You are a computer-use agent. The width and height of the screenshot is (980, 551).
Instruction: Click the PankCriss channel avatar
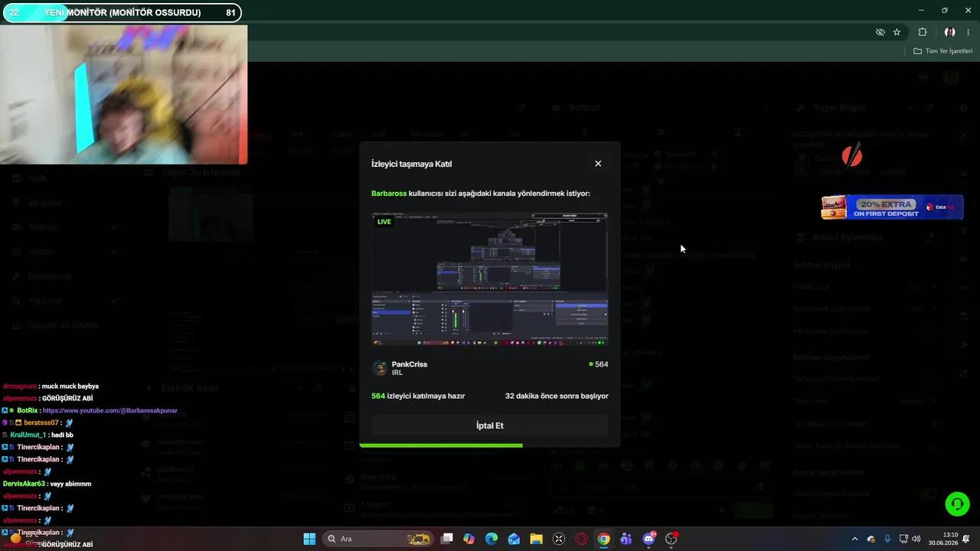click(x=380, y=368)
